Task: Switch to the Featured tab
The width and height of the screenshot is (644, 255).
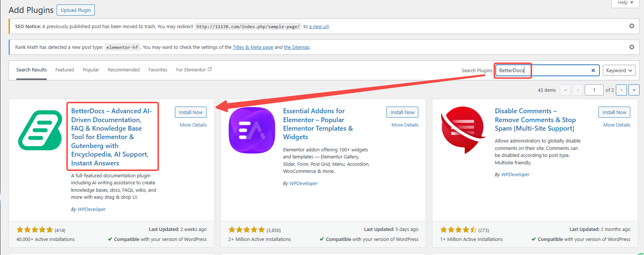Action: tap(64, 70)
